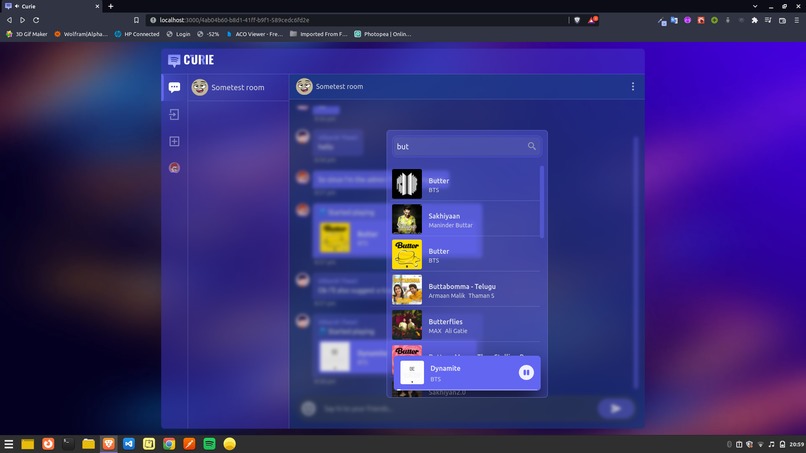Open the browser hamburger menu

796,20
